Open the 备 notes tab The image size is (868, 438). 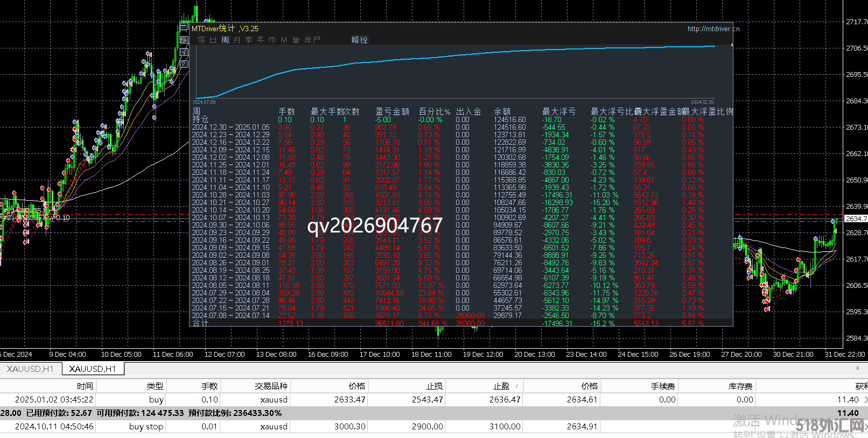(296, 40)
